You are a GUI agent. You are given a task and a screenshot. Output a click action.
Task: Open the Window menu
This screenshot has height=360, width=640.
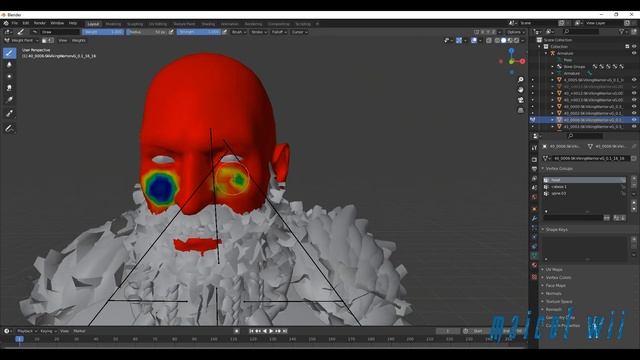(57, 23)
